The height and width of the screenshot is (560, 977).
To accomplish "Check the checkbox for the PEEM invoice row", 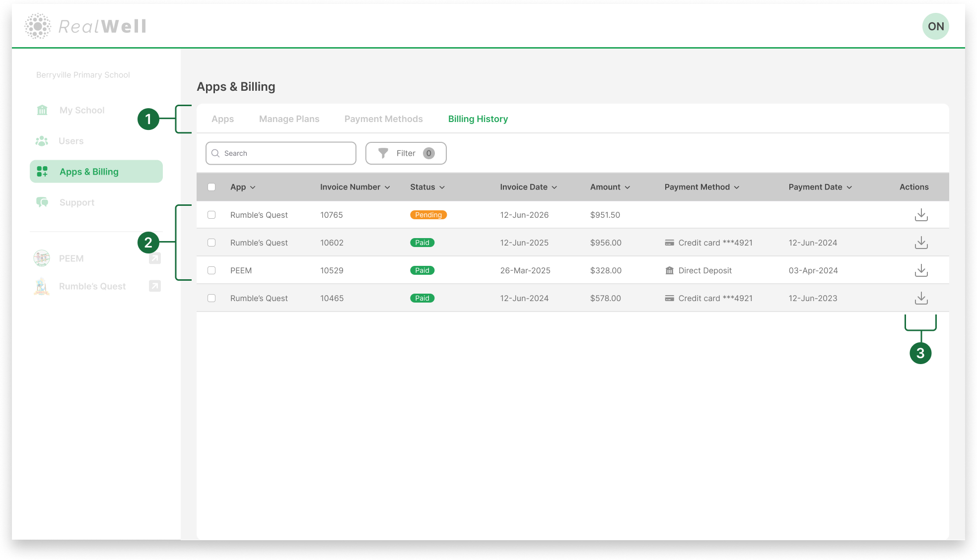I will point(211,270).
